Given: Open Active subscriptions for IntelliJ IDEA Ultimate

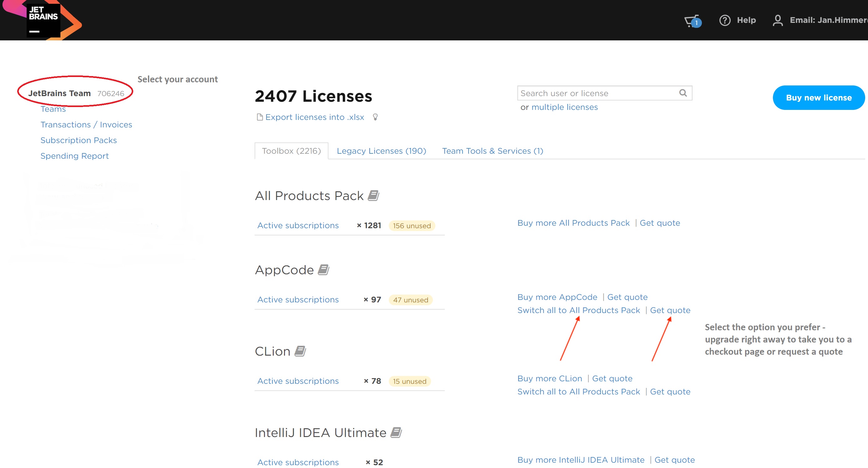Looking at the screenshot, I should [298, 462].
